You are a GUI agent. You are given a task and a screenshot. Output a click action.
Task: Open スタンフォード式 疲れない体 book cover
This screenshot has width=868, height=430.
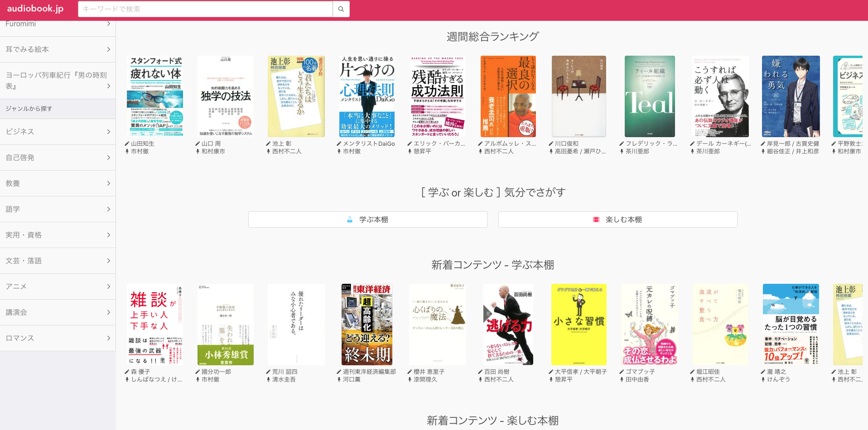point(155,96)
